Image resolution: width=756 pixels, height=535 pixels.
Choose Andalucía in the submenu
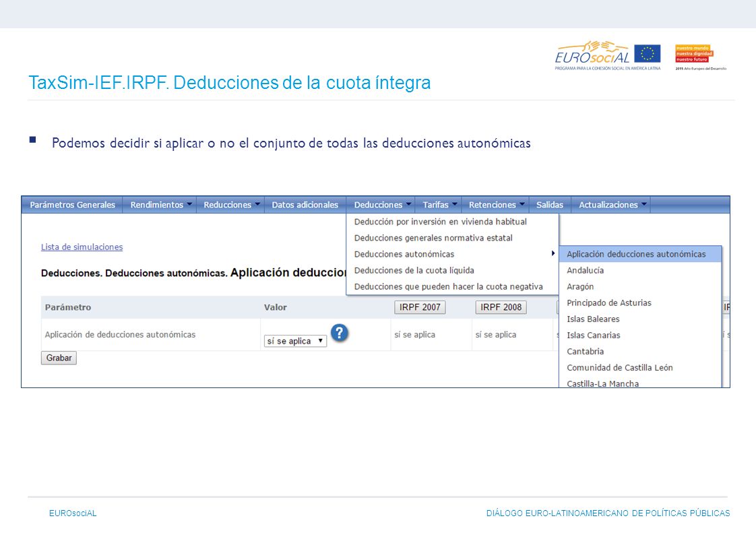tap(640, 270)
